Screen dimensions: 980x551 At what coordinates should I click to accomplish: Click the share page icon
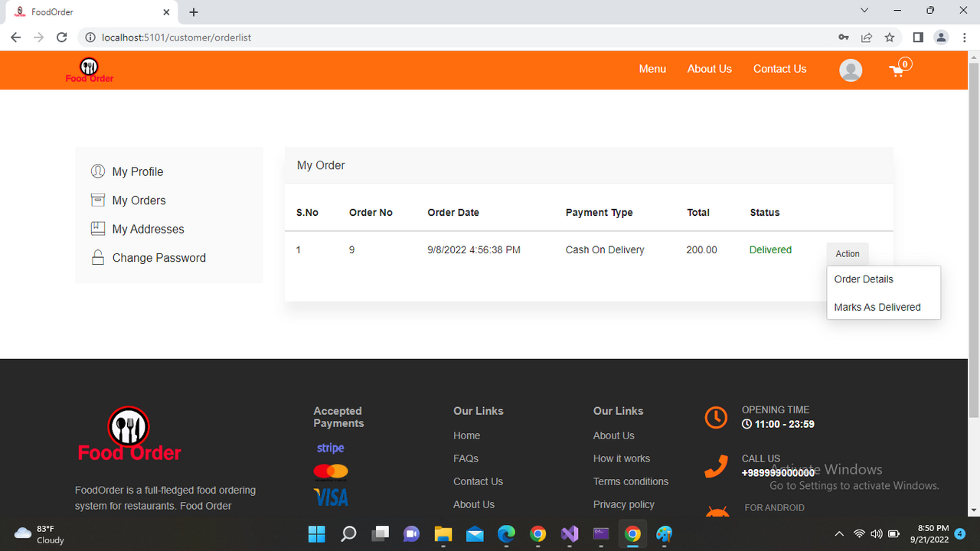click(866, 37)
